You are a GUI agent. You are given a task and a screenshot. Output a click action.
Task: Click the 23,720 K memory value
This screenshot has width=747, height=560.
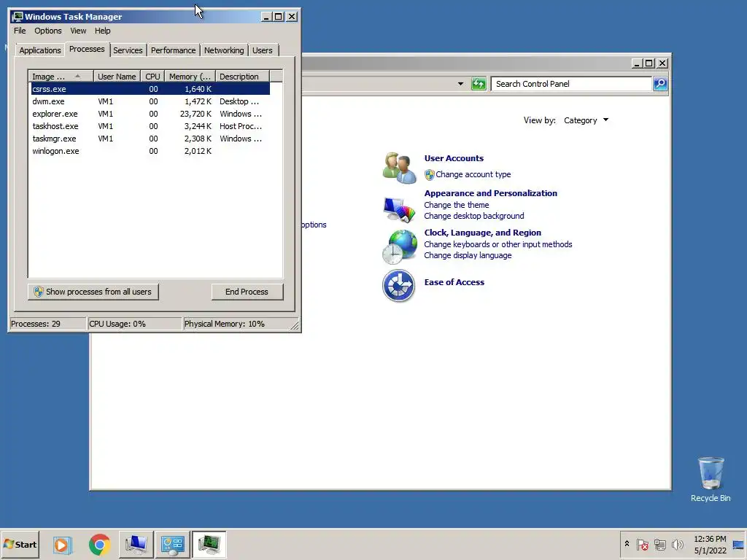coord(196,114)
